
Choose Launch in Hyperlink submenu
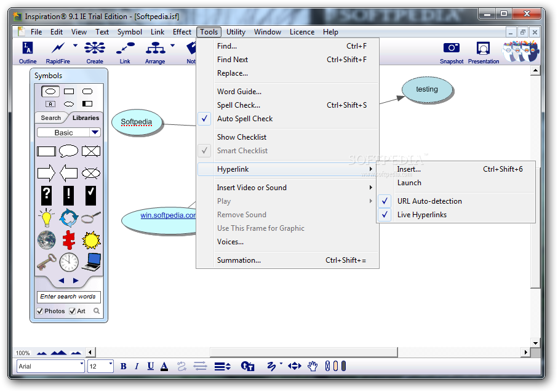[456, 183]
